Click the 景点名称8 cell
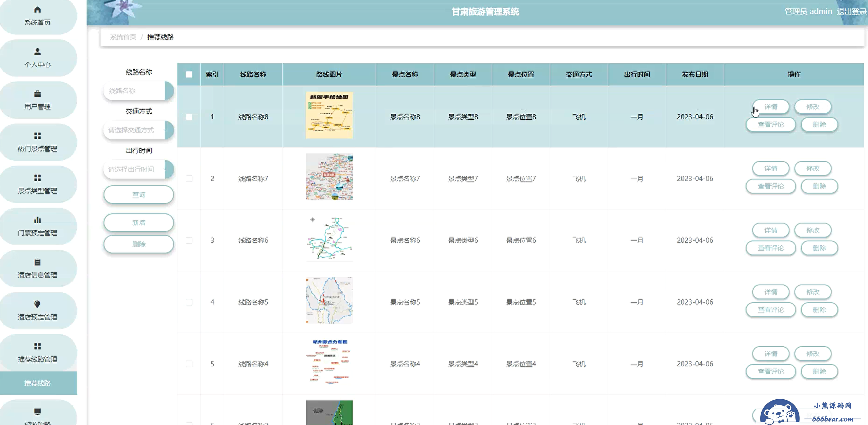This screenshot has height=425, width=868. (405, 117)
